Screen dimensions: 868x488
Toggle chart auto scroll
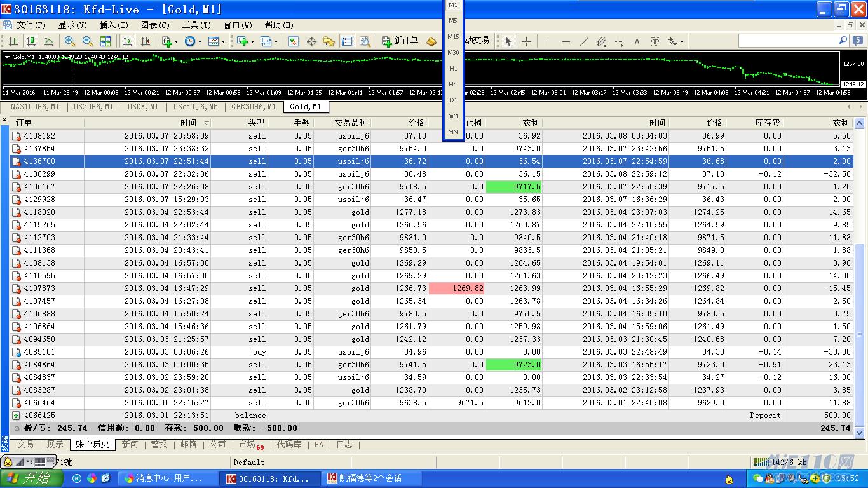pyautogui.click(x=127, y=41)
